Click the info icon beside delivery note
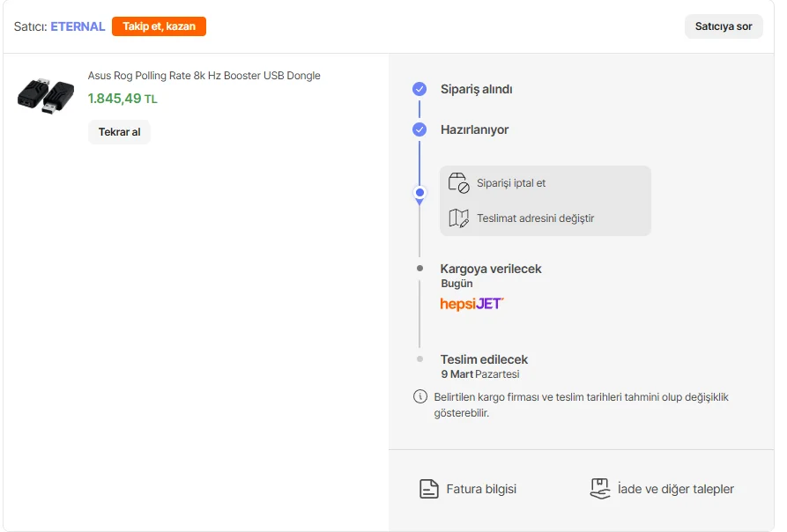Viewport: 787px width, 532px height. click(x=420, y=396)
